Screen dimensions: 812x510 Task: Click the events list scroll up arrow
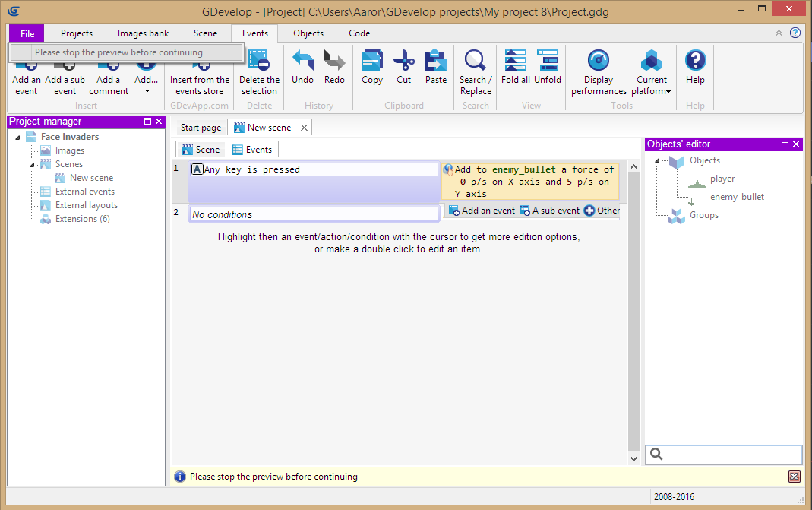click(x=633, y=166)
